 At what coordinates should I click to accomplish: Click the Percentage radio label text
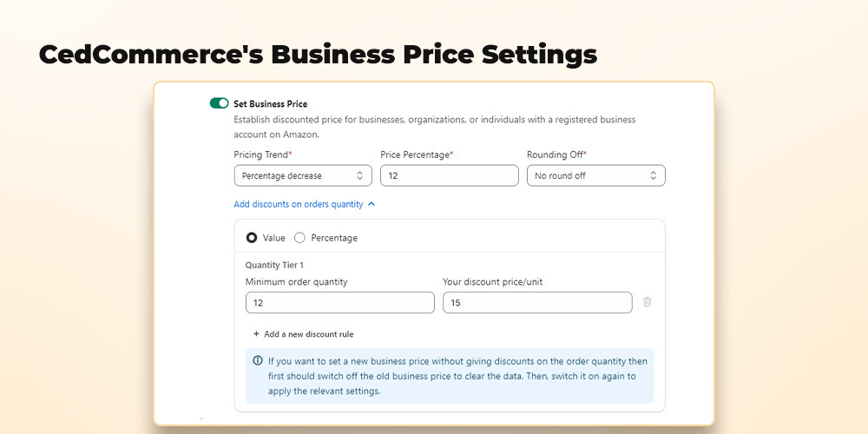(x=334, y=238)
